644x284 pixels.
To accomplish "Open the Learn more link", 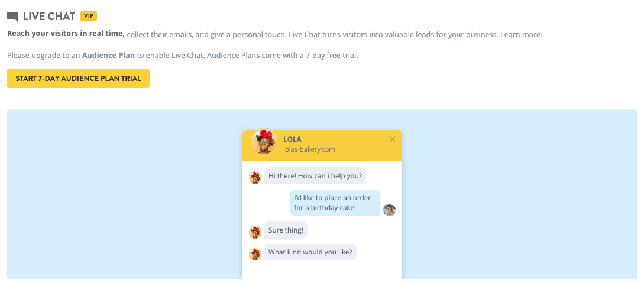I will point(521,35).
